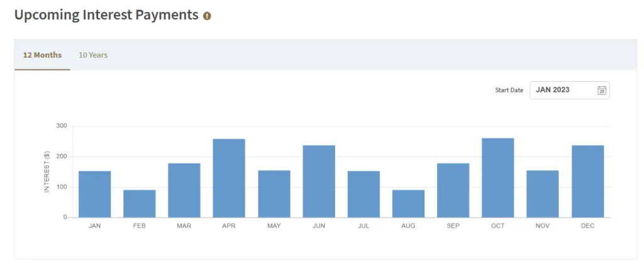Select the DEC interest bar
The image size is (644, 274).
588,181
